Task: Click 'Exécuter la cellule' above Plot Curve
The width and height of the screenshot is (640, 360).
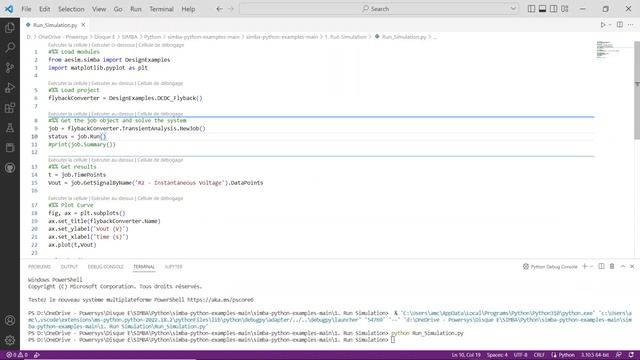Action: [x=68, y=198]
